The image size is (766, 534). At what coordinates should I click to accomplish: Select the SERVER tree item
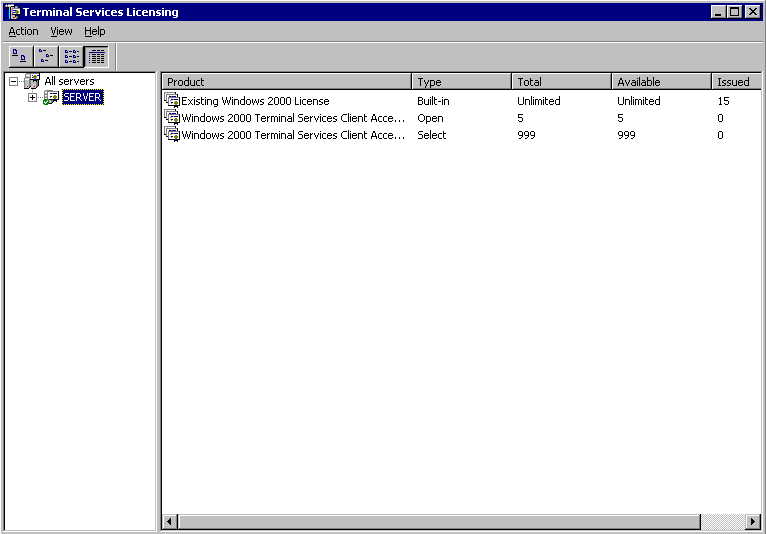click(83, 97)
